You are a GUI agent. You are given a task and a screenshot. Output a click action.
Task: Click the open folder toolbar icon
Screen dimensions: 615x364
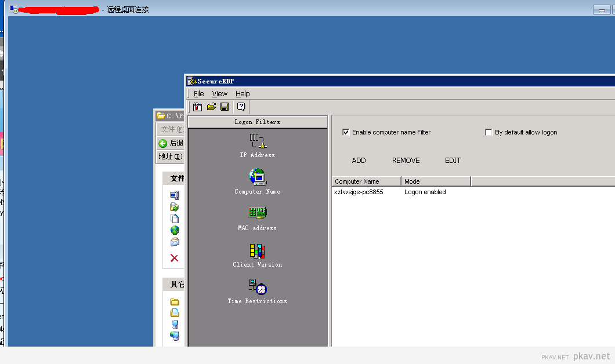coord(211,107)
